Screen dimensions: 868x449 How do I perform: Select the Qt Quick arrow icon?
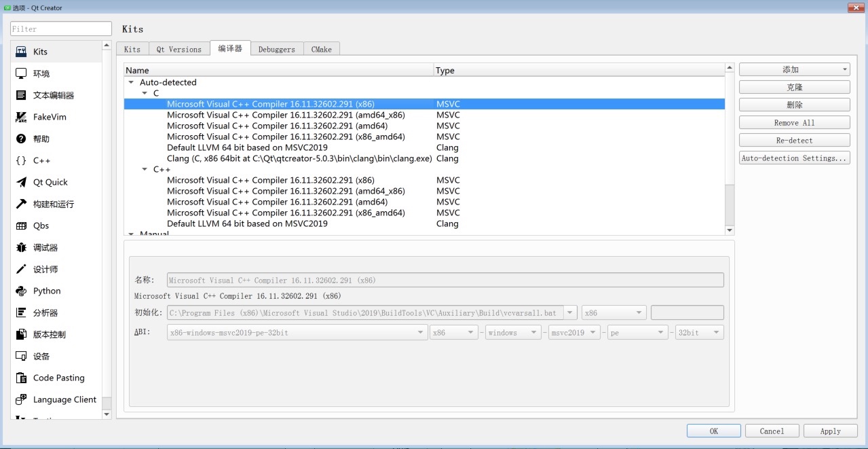coord(21,182)
